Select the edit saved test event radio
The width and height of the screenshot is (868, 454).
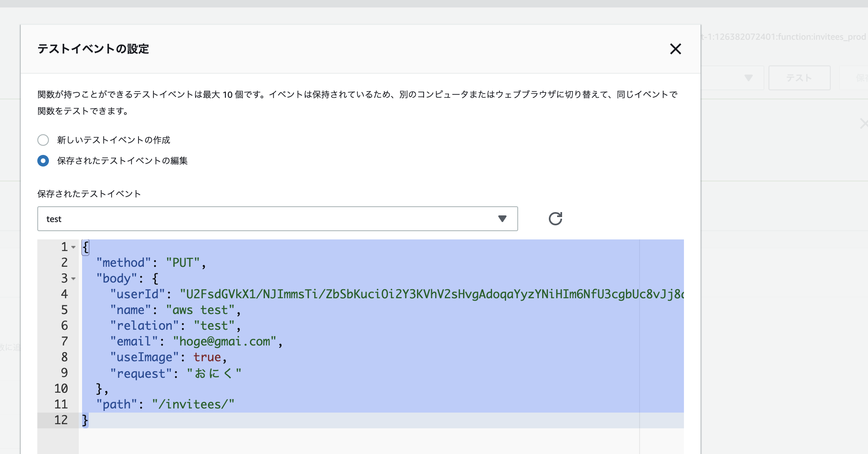[x=43, y=161]
